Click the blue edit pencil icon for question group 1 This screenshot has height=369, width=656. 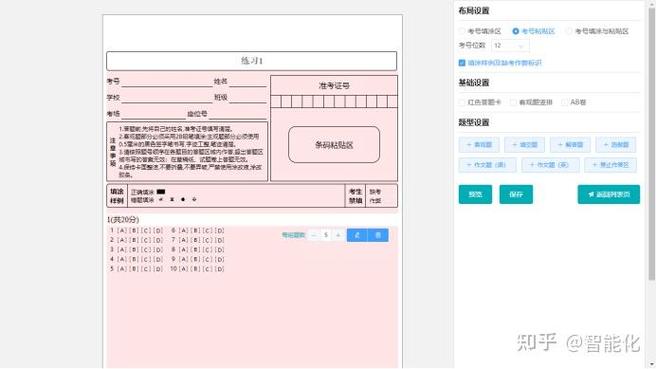(x=357, y=235)
